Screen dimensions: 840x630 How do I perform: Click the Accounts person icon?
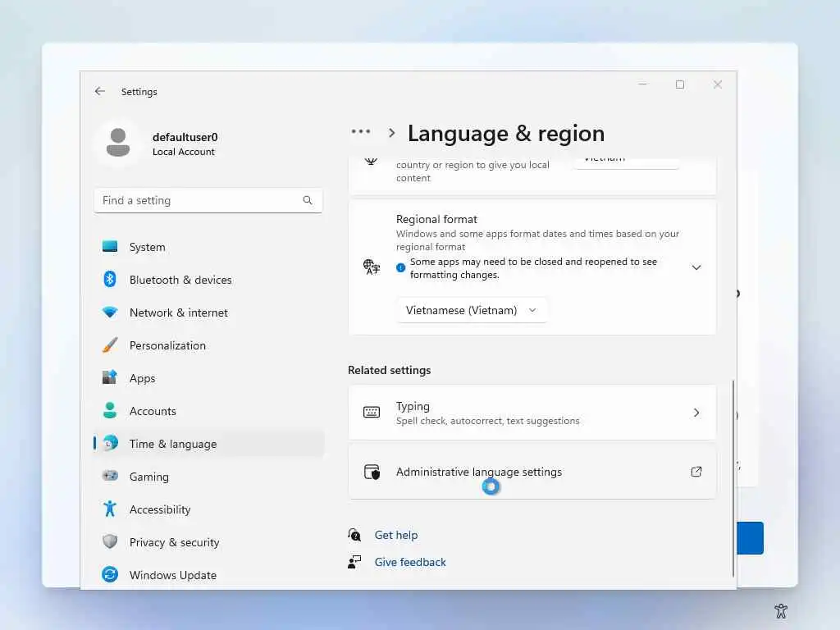110,410
